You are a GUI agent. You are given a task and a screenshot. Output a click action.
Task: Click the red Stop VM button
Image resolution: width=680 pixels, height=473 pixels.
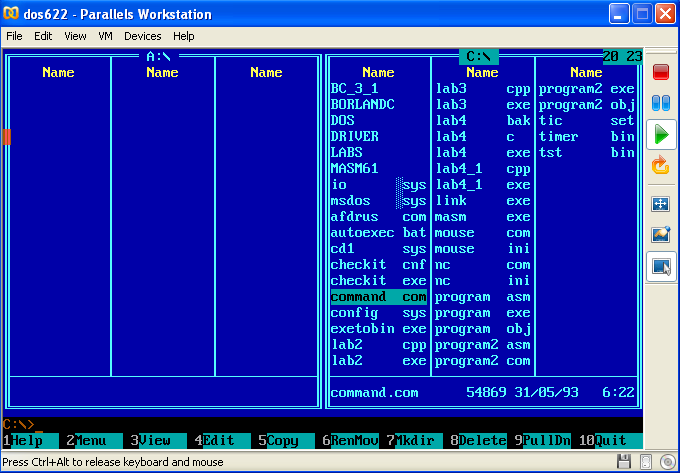(x=661, y=72)
